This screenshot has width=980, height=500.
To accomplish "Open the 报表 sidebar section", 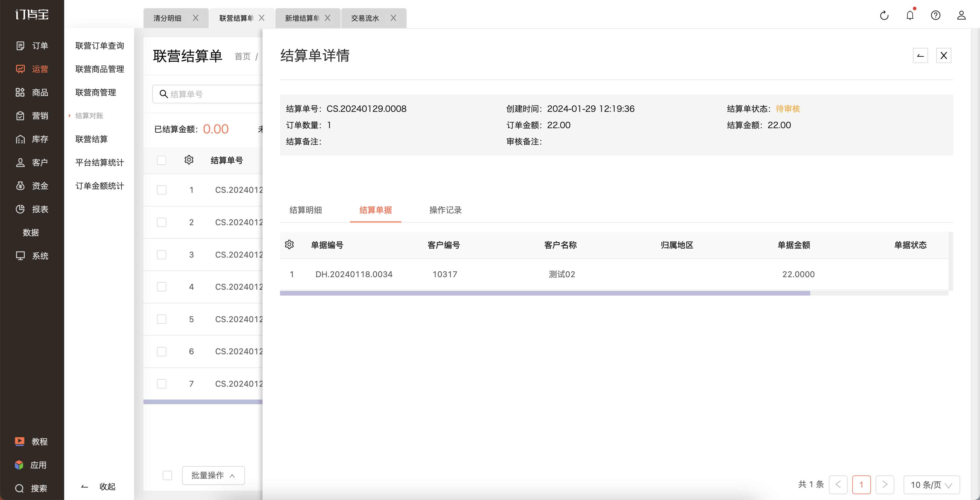I will pos(32,209).
